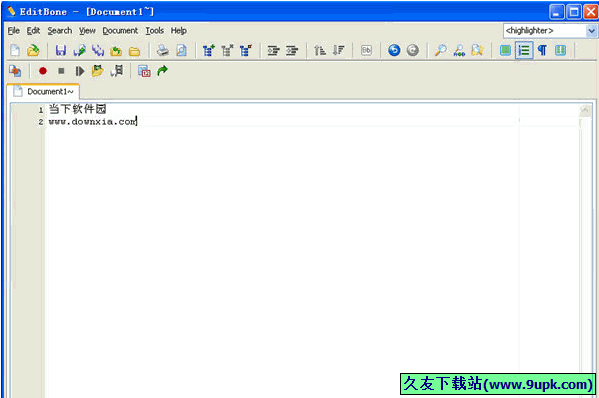The width and height of the screenshot is (599, 398).
Task: Click the Save All icon
Action: click(98, 50)
